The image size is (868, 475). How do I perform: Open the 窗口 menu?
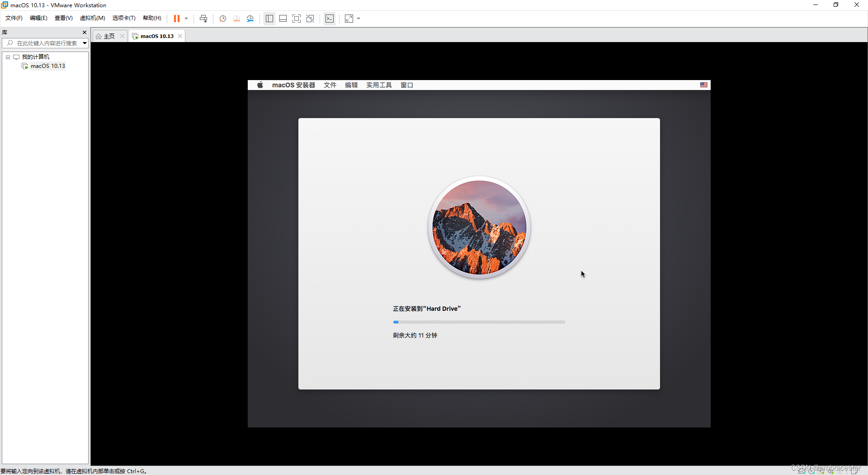407,85
